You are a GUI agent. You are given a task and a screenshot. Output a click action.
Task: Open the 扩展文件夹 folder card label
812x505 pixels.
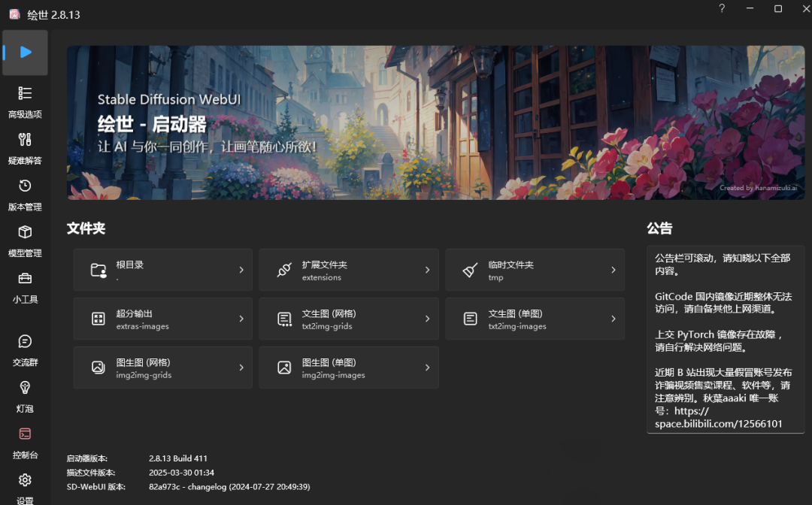(x=324, y=265)
